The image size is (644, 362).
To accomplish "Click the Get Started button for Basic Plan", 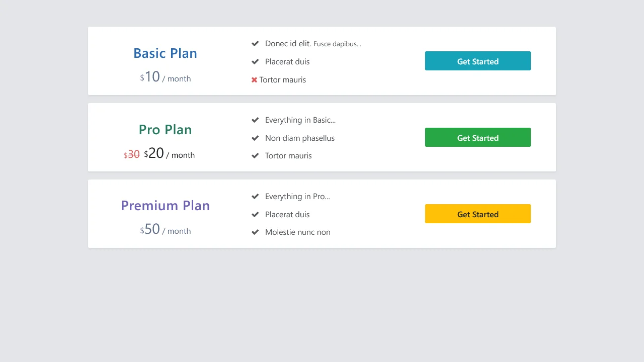I will [477, 61].
